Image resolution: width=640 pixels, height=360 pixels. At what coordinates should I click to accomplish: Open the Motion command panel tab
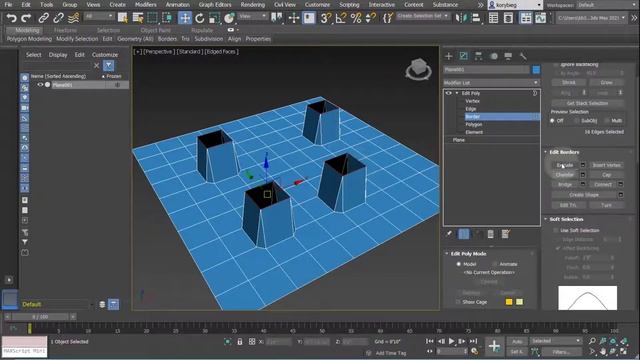(x=494, y=56)
